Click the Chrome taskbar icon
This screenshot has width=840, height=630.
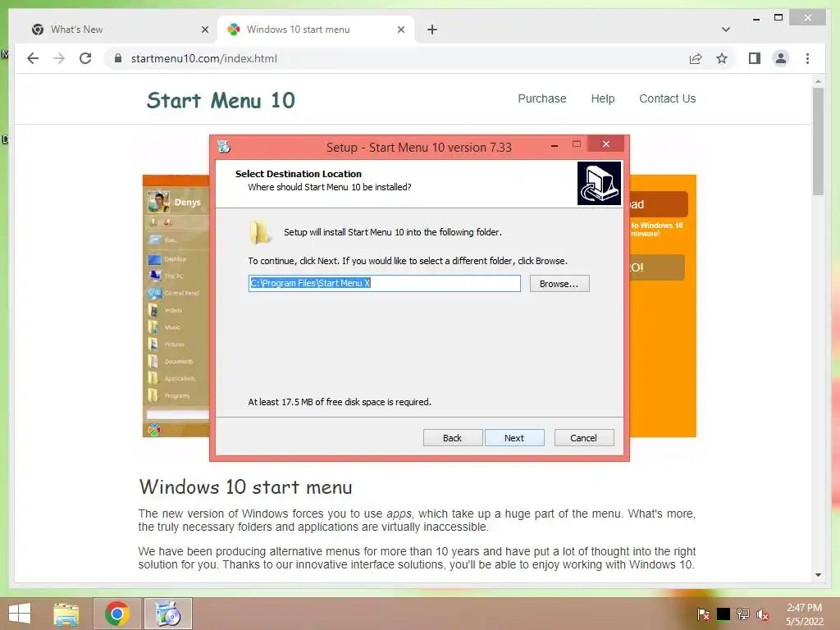click(x=117, y=614)
